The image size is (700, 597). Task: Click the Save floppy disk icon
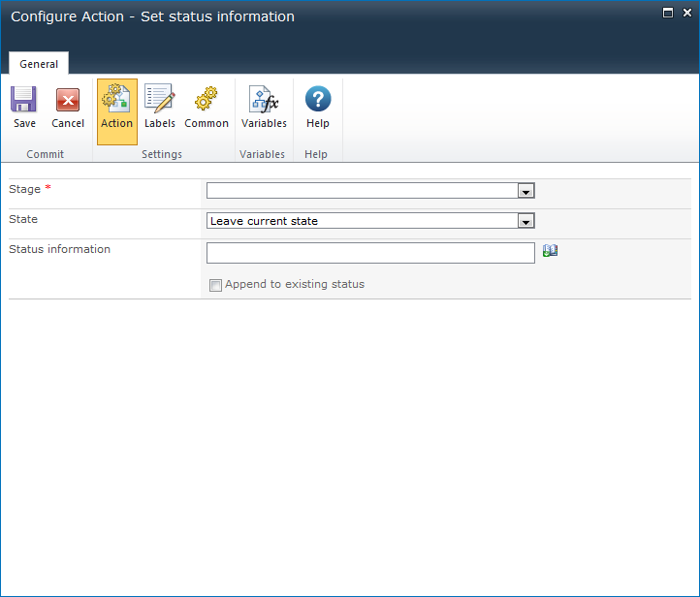[24, 101]
